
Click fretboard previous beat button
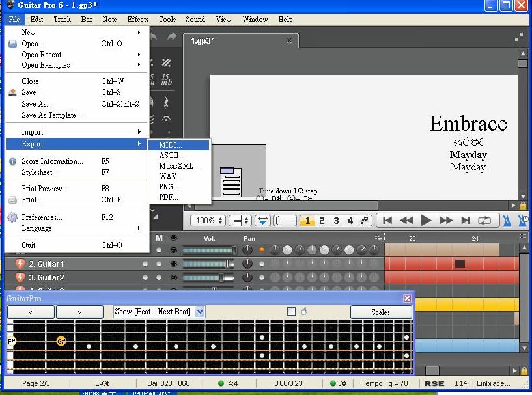(31, 312)
